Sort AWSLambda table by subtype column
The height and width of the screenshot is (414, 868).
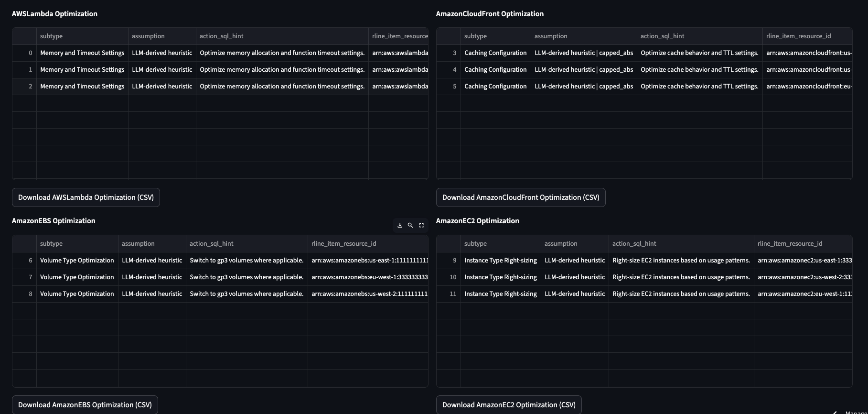[x=82, y=36]
